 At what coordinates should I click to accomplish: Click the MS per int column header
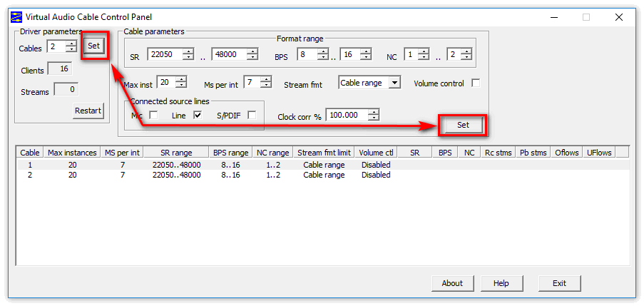tap(123, 153)
